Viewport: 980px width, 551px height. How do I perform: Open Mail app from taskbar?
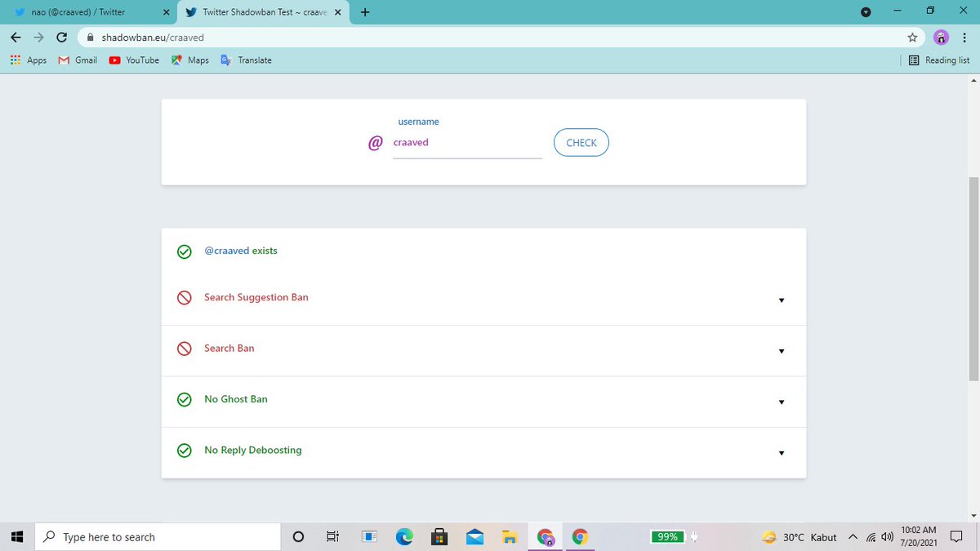pyautogui.click(x=474, y=536)
